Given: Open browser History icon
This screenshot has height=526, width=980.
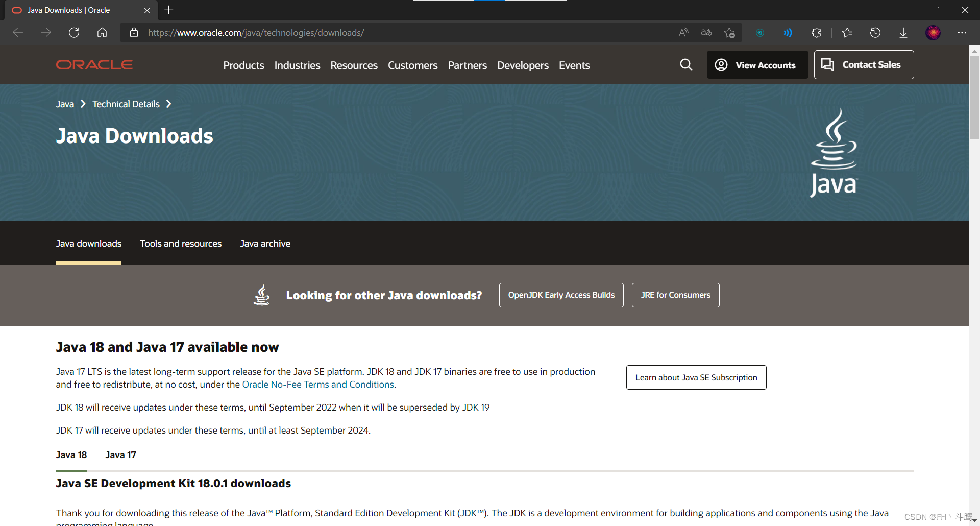Looking at the screenshot, I should click(875, 33).
